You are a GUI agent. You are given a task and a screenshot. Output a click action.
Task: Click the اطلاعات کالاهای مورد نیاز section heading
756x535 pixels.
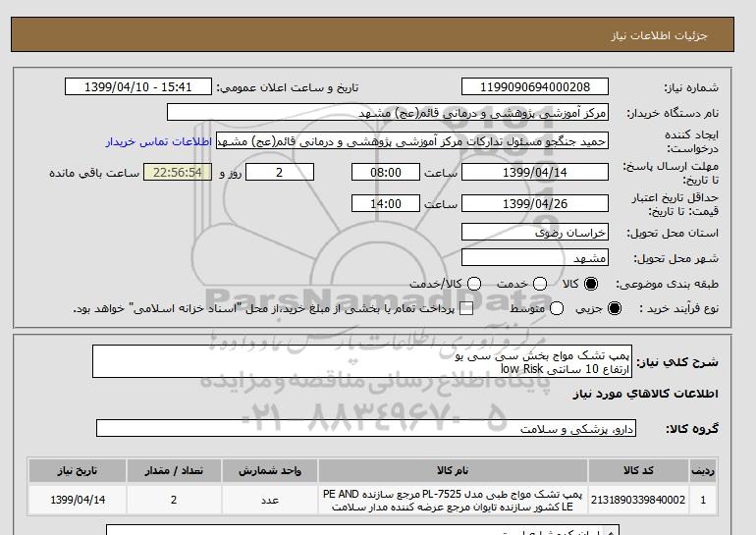click(646, 394)
